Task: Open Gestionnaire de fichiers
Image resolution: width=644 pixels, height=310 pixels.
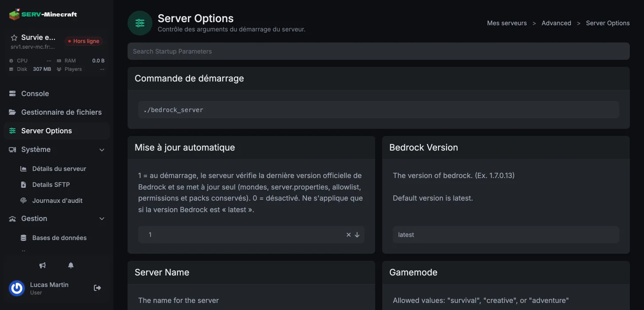Action: 57,112
